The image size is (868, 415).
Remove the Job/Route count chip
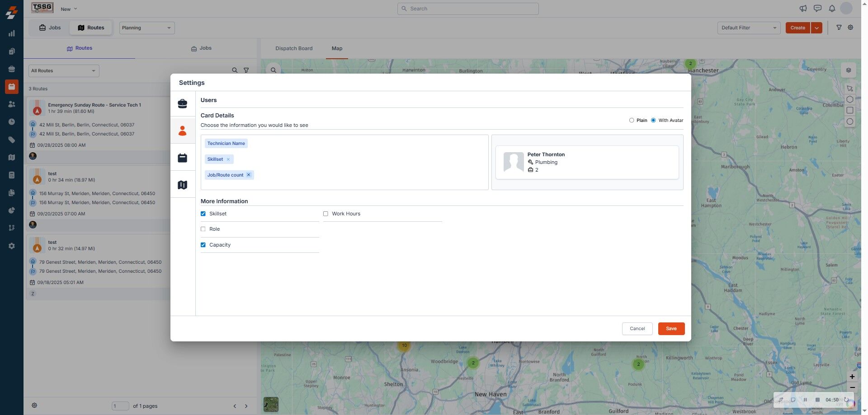[249, 175]
